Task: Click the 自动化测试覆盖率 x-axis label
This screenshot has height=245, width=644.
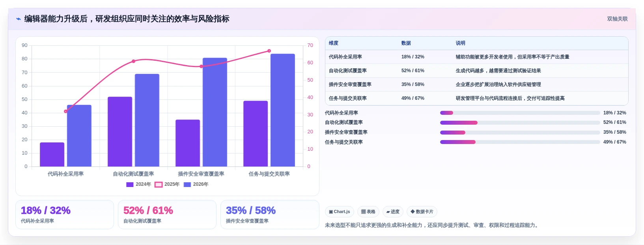Action: pos(133,174)
